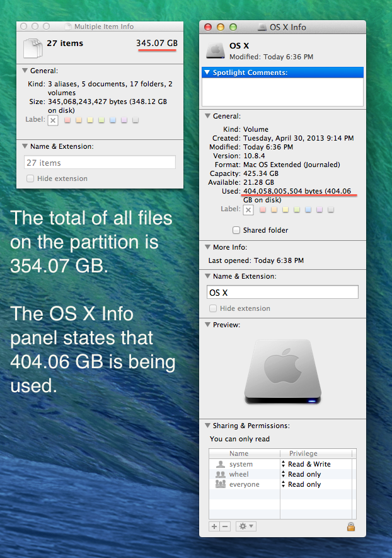Click the everyone group icon in permissions list
The image size is (392, 558).
[221, 484]
